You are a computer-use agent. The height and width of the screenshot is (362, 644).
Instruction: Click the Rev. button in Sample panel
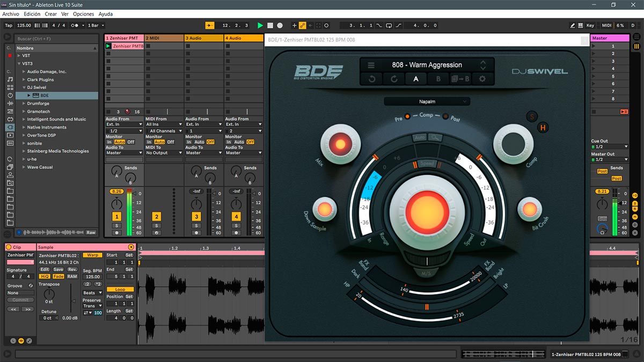[72, 269]
